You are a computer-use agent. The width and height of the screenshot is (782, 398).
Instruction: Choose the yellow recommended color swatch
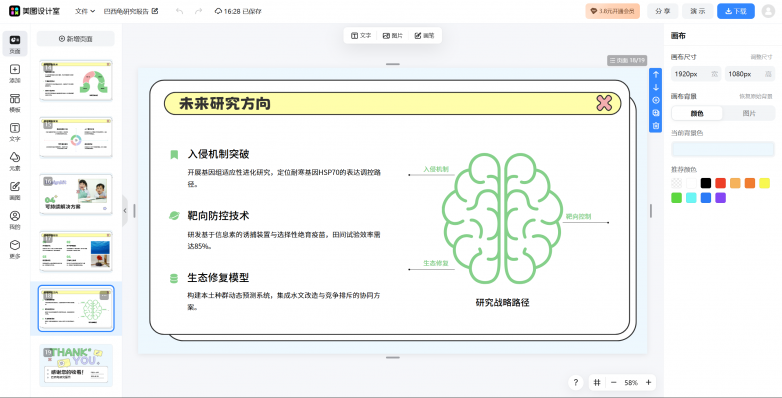click(x=764, y=183)
